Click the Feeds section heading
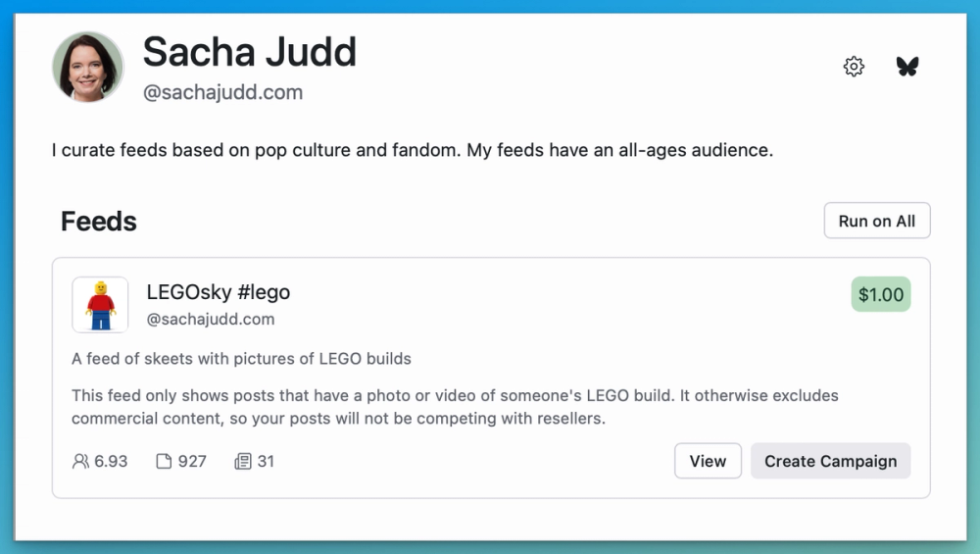The width and height of the screenshot is (980, 554). (99, 222)
